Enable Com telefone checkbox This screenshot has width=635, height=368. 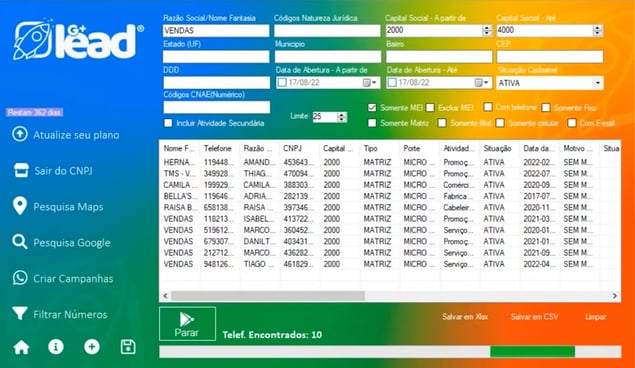pos(488,107)
